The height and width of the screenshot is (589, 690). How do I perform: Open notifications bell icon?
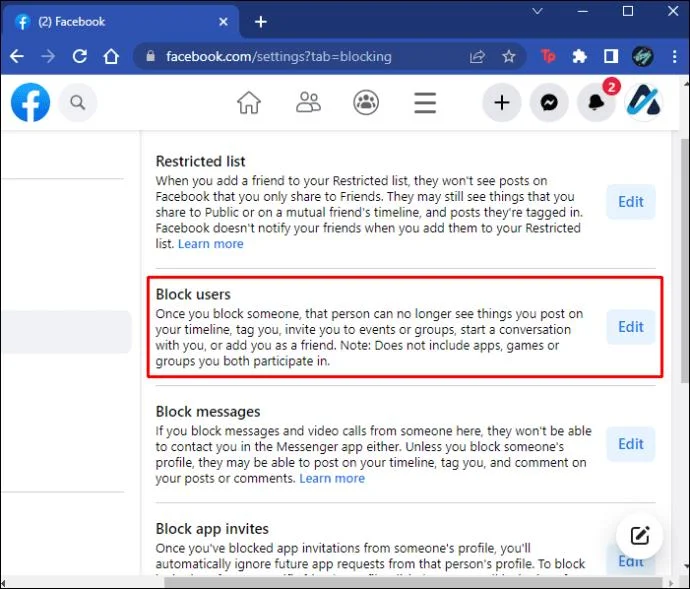[x=596, y=103]
